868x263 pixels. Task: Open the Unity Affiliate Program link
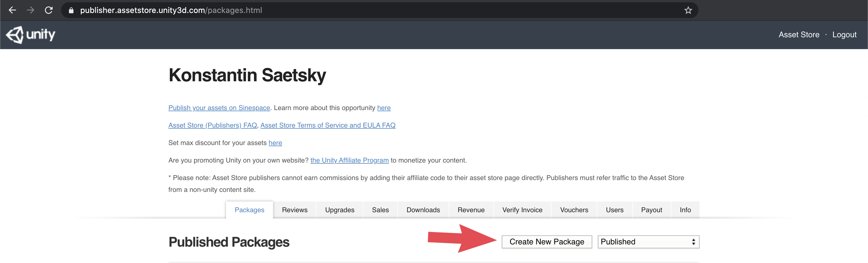coord(350,160)
